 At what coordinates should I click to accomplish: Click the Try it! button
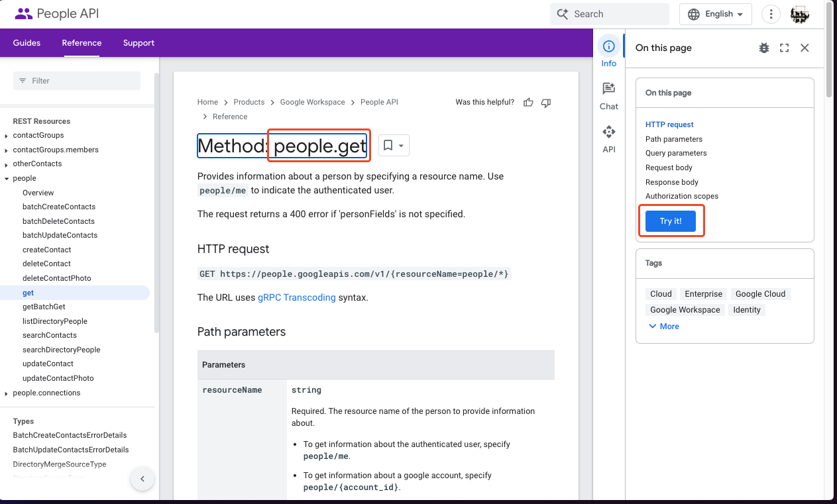(671, 221)
